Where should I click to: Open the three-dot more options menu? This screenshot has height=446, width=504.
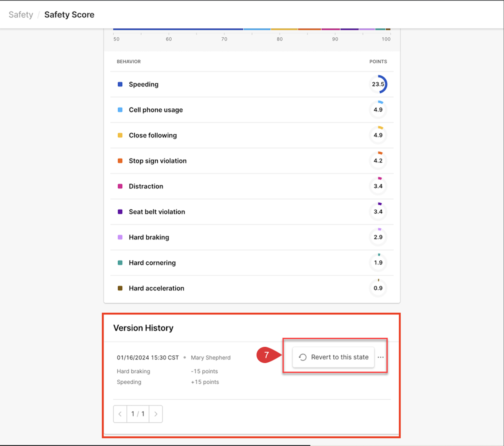click(380, 357)
